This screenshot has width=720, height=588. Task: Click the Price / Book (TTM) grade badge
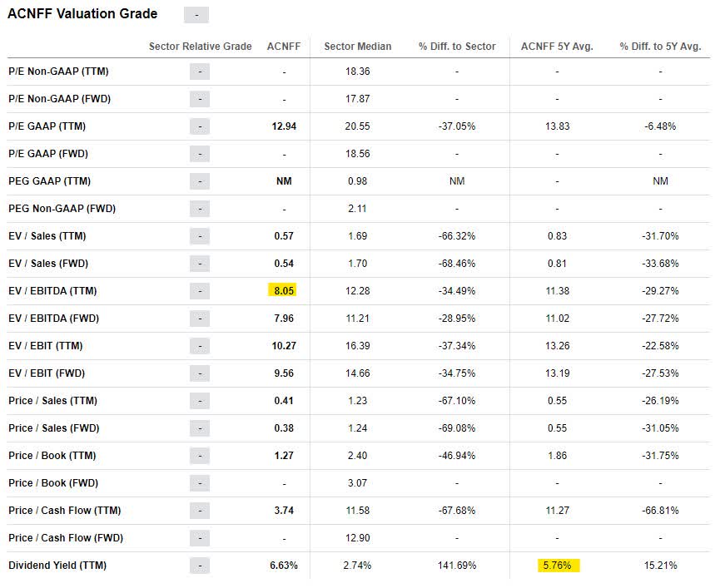(x=199, y=455)
